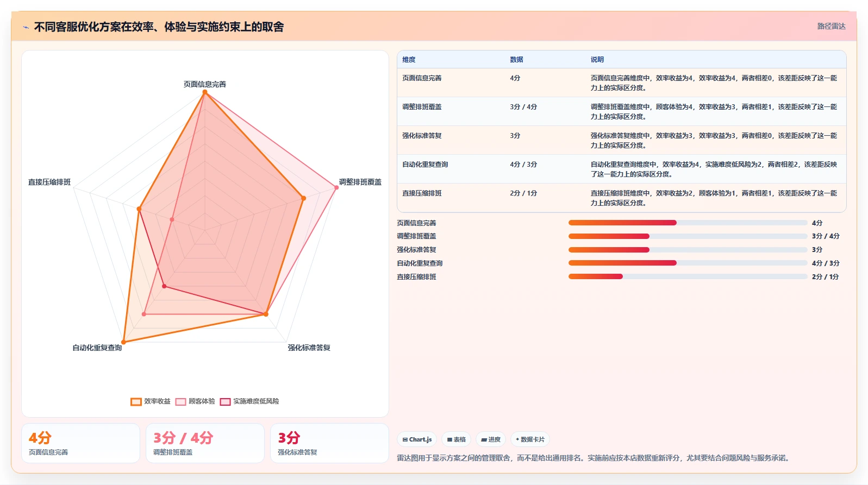Click the orange data point at 自动化重复查询
Viewport: 868px width, 485px height.
124,342
